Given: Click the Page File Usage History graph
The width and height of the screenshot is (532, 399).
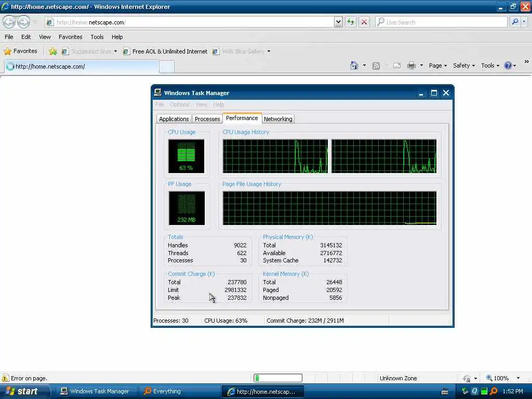Looking at the screenshot, I should pos(329,208).
